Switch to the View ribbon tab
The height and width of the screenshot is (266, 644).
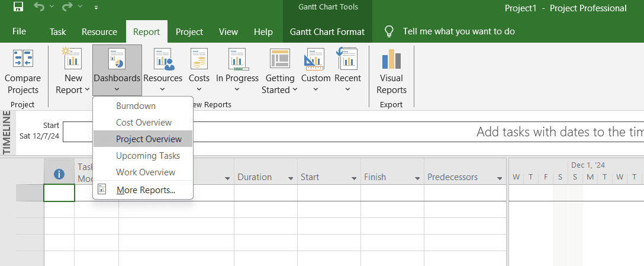(228, 31)
